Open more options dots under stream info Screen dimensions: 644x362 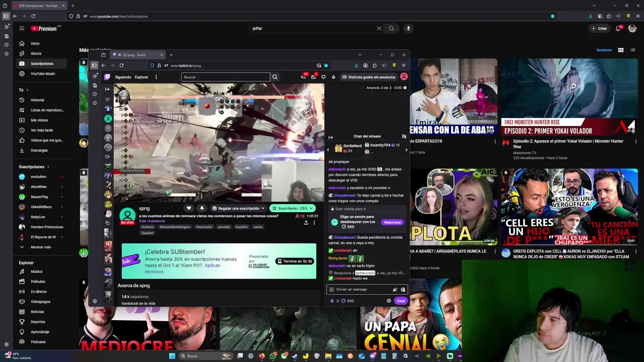pos(314,222)
